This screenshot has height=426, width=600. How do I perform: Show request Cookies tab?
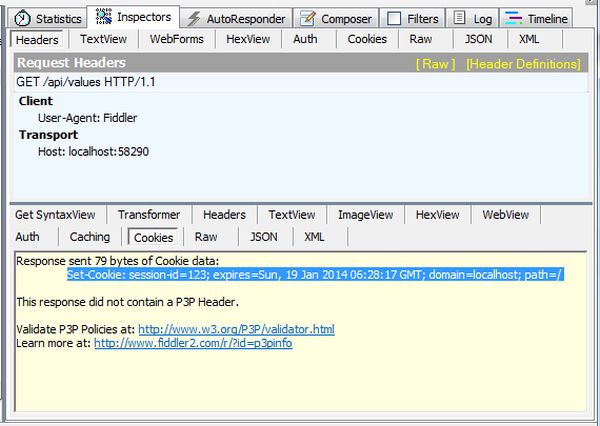tap(367, 39)
